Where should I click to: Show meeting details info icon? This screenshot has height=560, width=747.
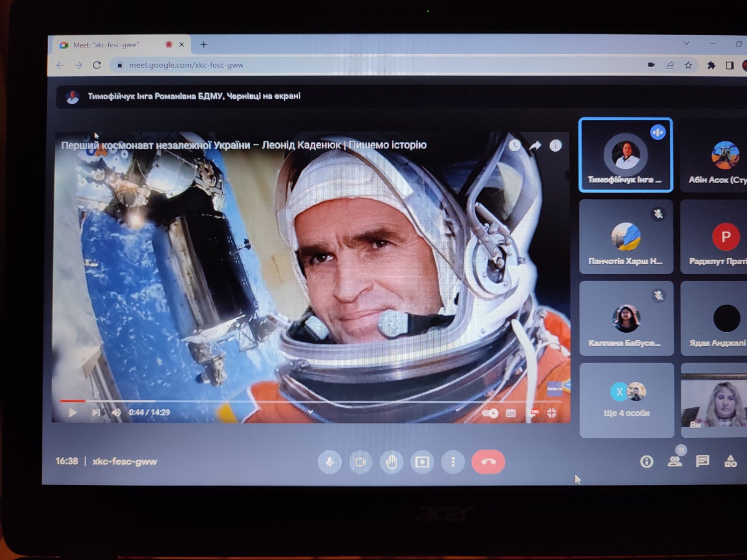click(646, 462)
